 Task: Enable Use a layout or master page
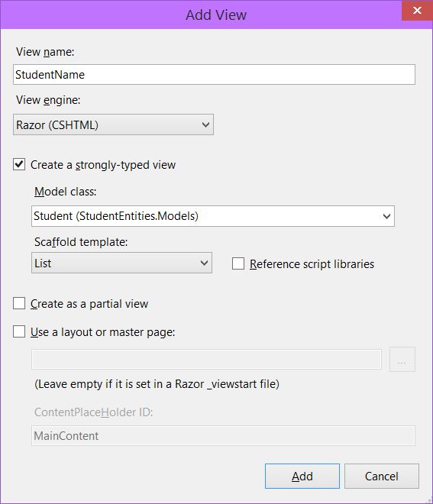(19, 331)
